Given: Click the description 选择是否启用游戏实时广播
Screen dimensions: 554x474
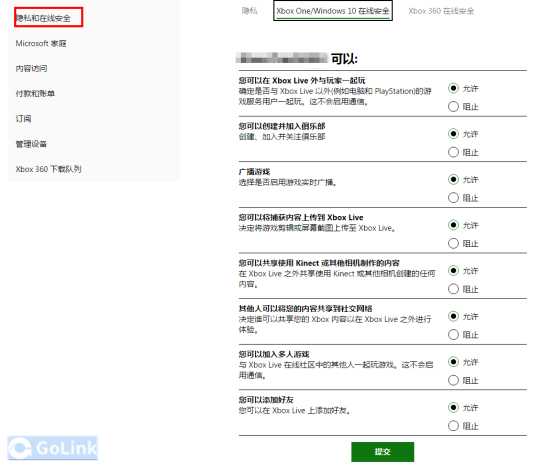Looking at the screenshot, I should (x=288, y=182).
